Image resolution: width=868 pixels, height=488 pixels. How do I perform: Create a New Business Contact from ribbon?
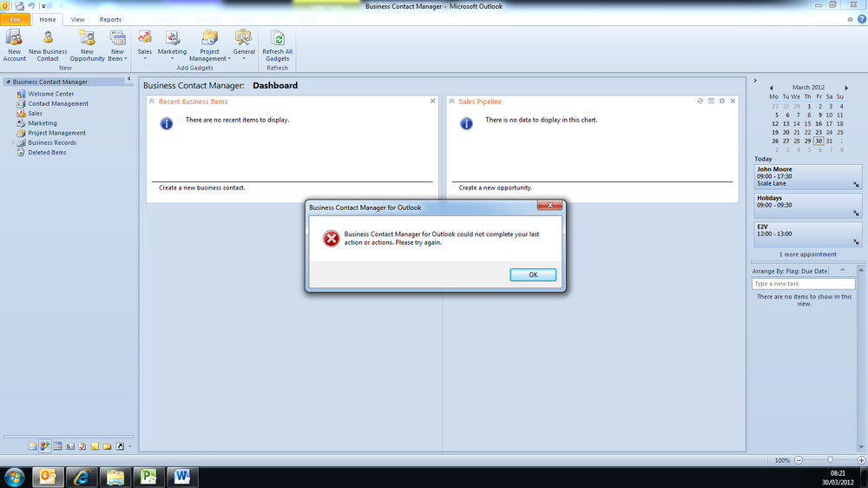point(48,45)
